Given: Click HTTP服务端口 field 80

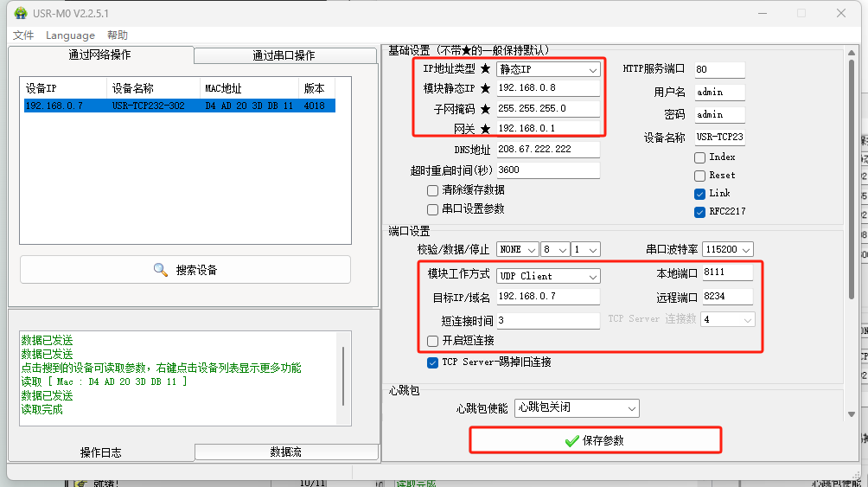Looking at the screenshot, I should [719, 70].
